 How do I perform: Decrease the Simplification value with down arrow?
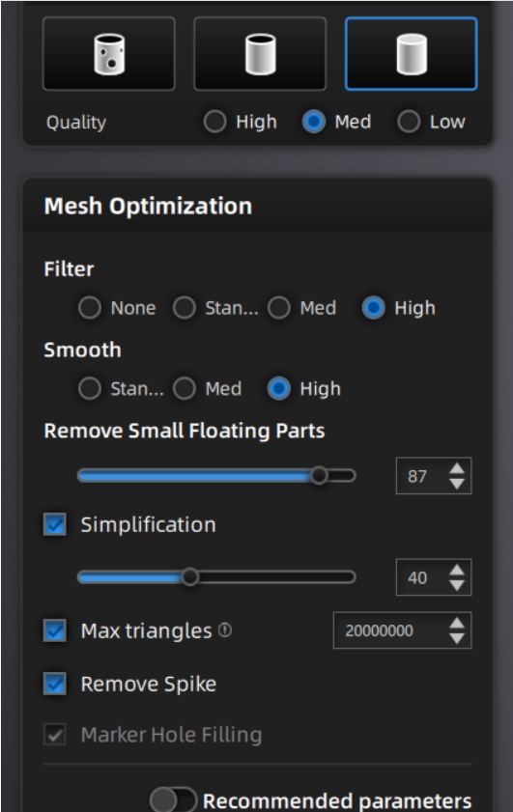pyautogui.click(x=457, y=585)
